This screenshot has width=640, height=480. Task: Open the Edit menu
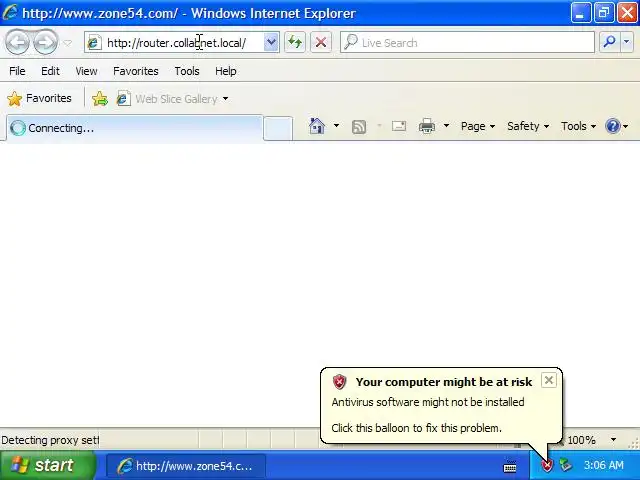50,71
